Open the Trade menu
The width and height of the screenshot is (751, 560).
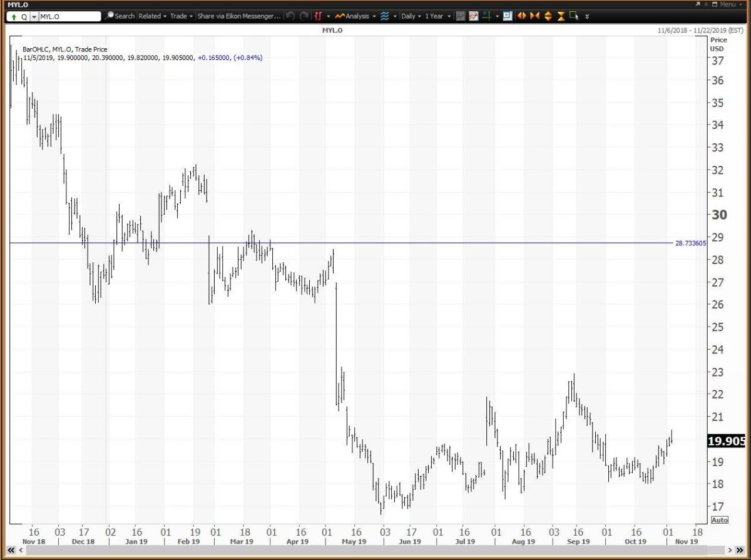(181, 16)
